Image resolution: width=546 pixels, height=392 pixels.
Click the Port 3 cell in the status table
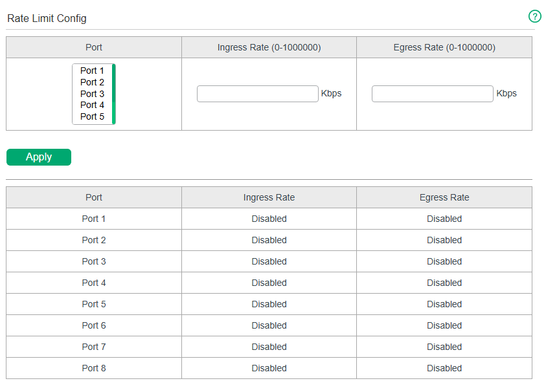click(x=94, y=261)
